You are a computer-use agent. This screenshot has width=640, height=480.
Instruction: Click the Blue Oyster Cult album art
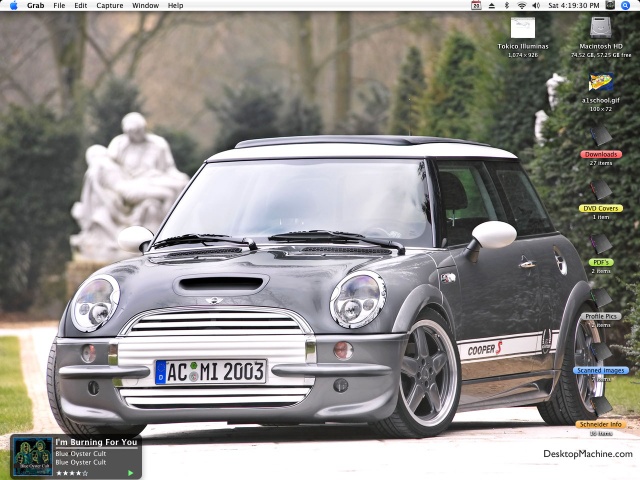[x=33, y=457]
